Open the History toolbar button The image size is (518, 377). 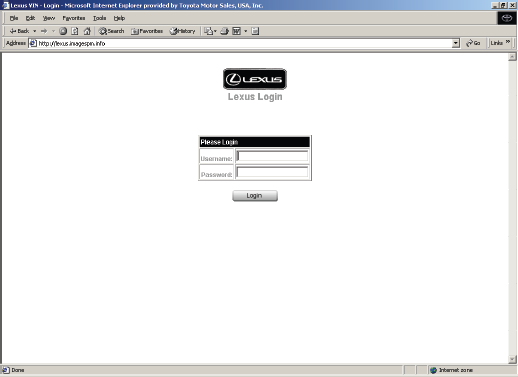click(x=182, y=31)
